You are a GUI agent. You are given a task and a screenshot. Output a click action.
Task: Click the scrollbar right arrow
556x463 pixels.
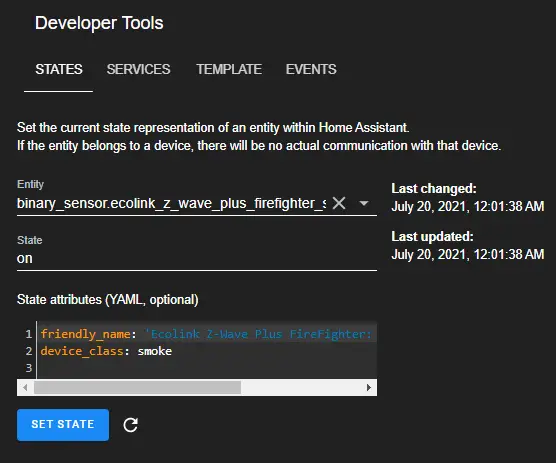[x=369, y=387]
